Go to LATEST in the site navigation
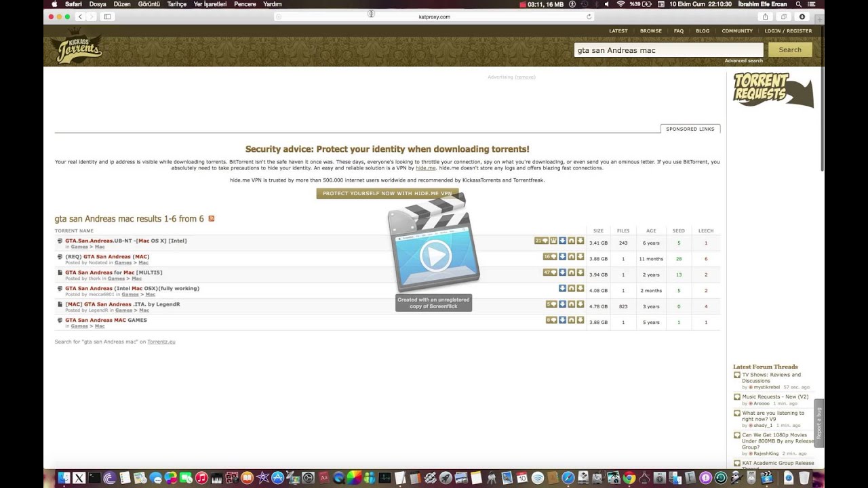The image size is (868, 488). pos(618,30)
